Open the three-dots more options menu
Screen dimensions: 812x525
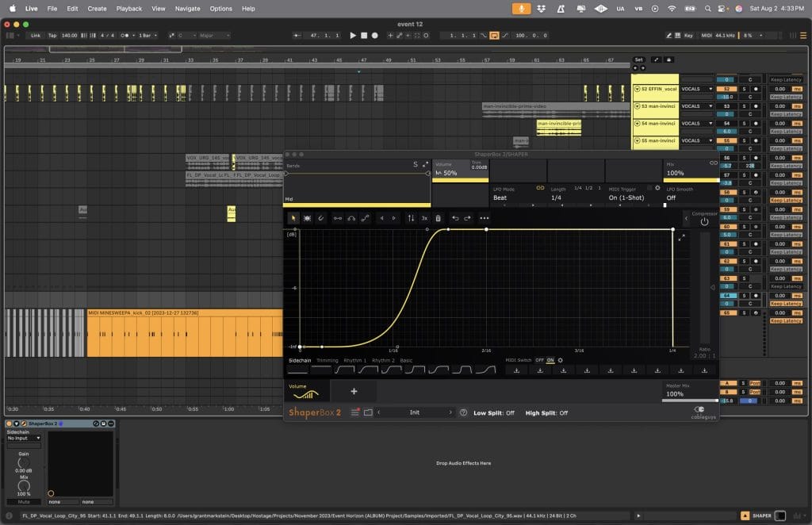pos(485,218)
